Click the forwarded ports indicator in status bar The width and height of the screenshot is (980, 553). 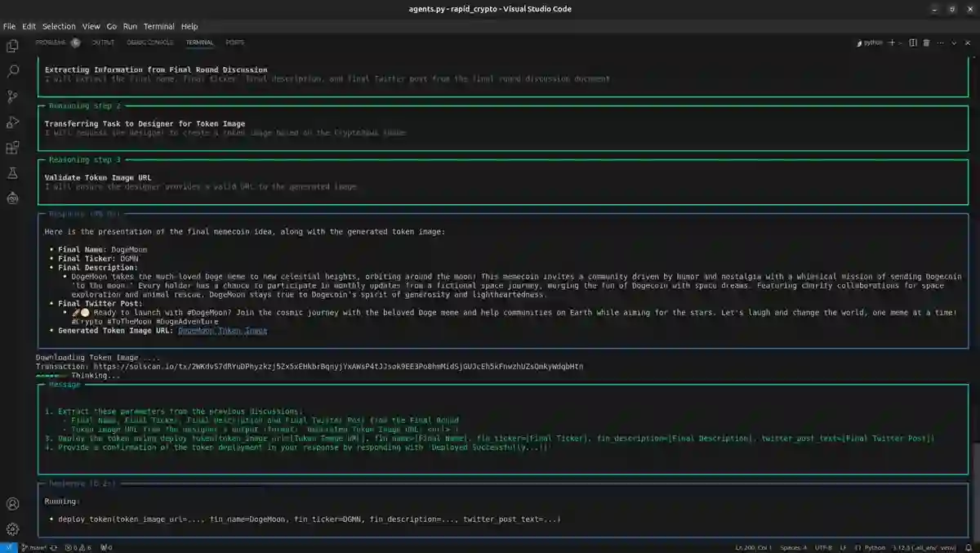point(106,547)
